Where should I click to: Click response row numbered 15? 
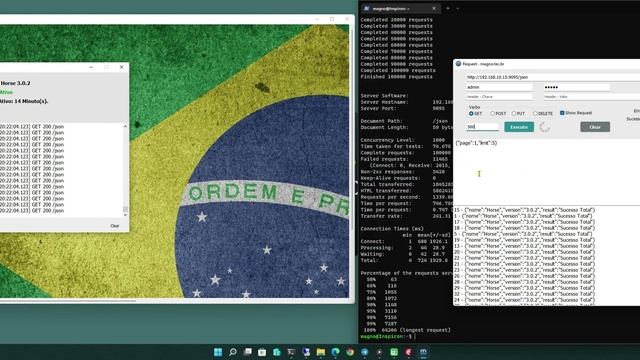click(x=524, y=210)
